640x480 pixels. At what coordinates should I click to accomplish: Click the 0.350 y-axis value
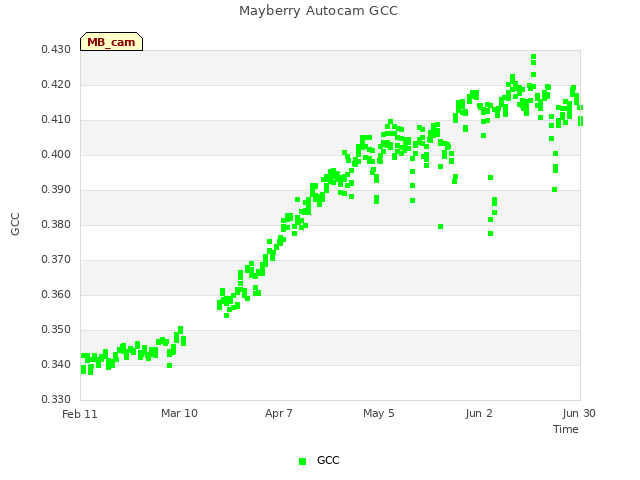point(56,329)
